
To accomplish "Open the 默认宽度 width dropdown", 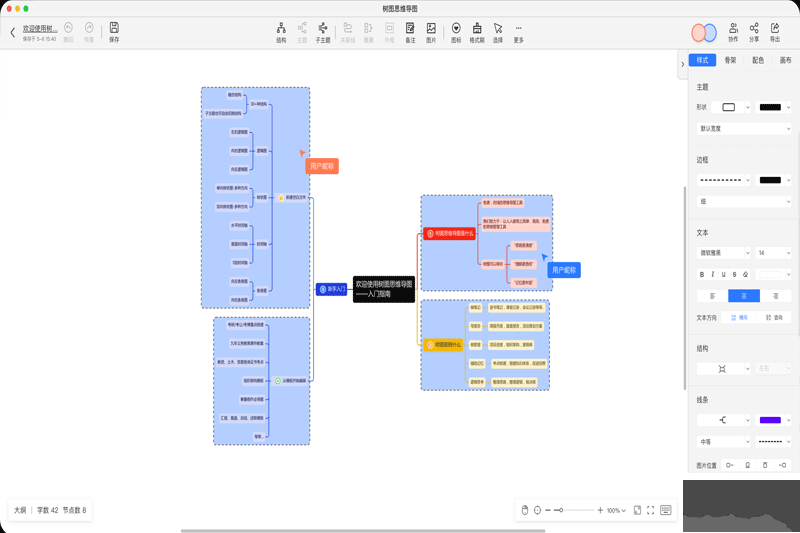I will (743, 129).
